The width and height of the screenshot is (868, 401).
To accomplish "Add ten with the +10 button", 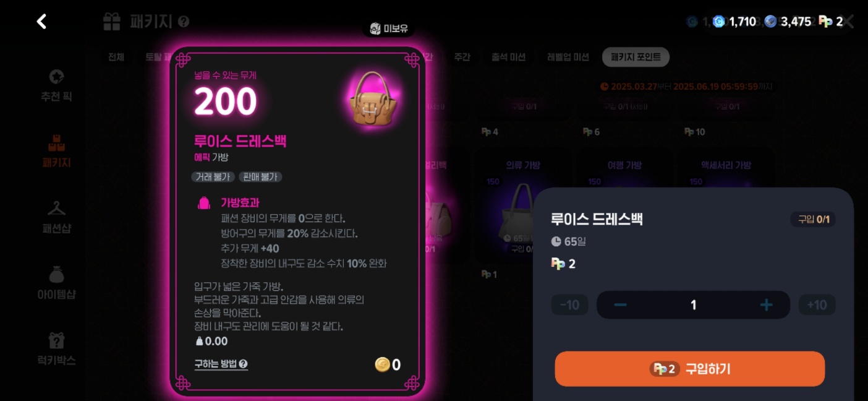I will [817, 304].
